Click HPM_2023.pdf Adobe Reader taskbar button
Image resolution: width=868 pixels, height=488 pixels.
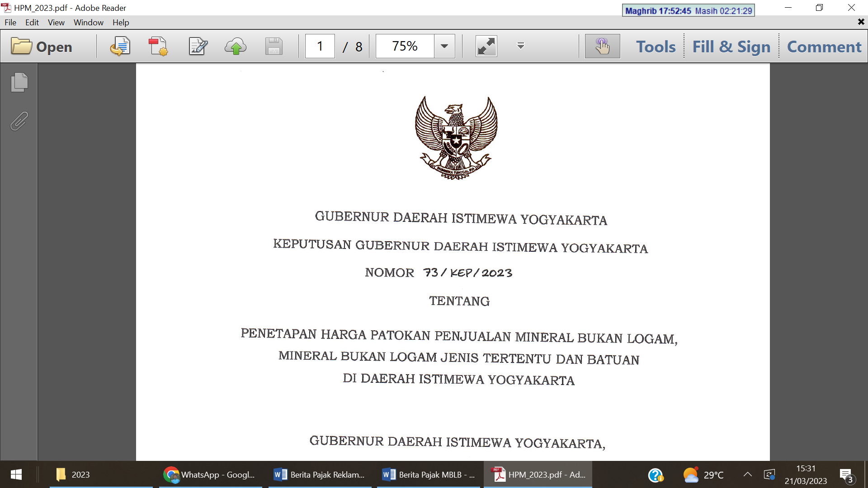(538, 474)
